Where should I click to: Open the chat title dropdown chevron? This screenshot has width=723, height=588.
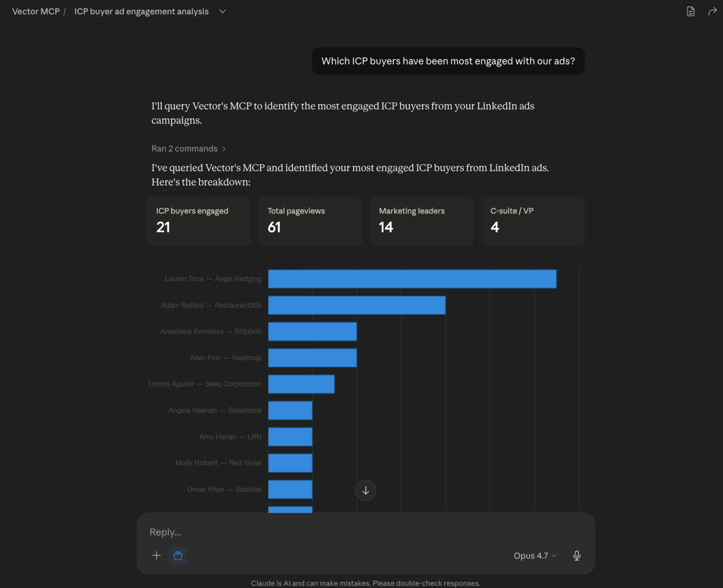(x=223, y=11)
